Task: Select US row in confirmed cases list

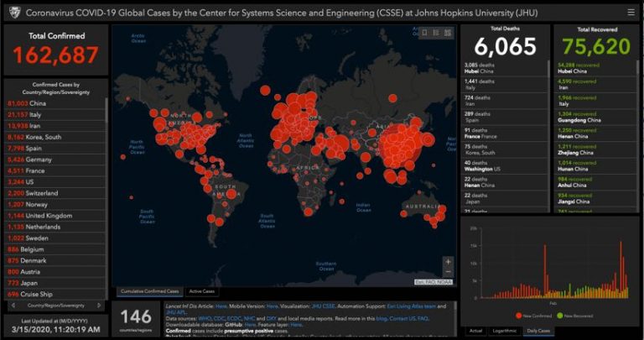Action: click(55, 181)
